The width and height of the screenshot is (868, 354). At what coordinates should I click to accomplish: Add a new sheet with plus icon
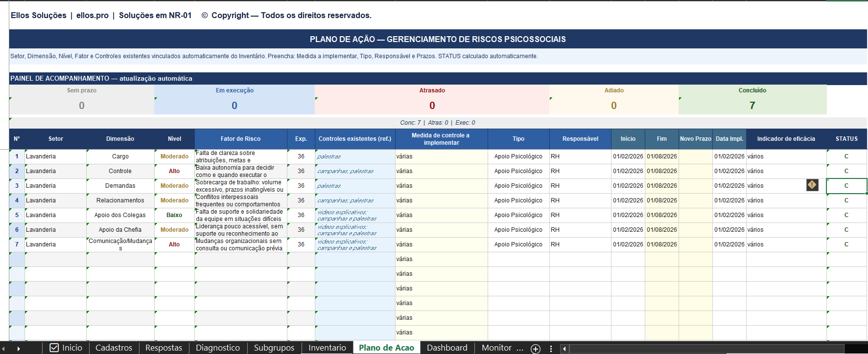[536, 349]
